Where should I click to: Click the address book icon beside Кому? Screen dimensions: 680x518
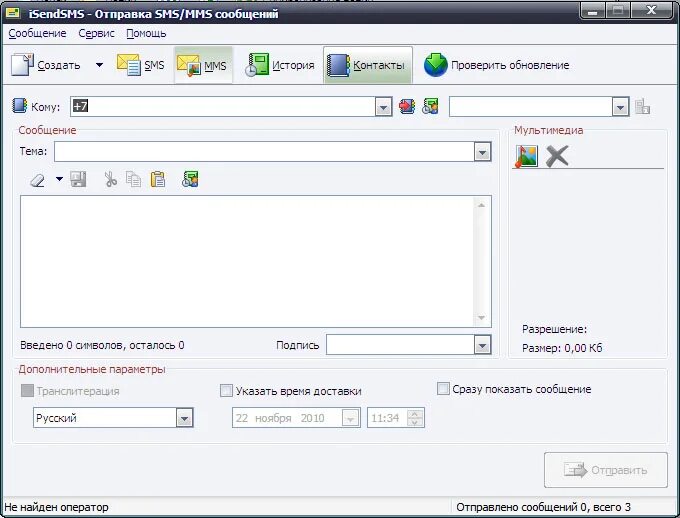pos(20,106)
